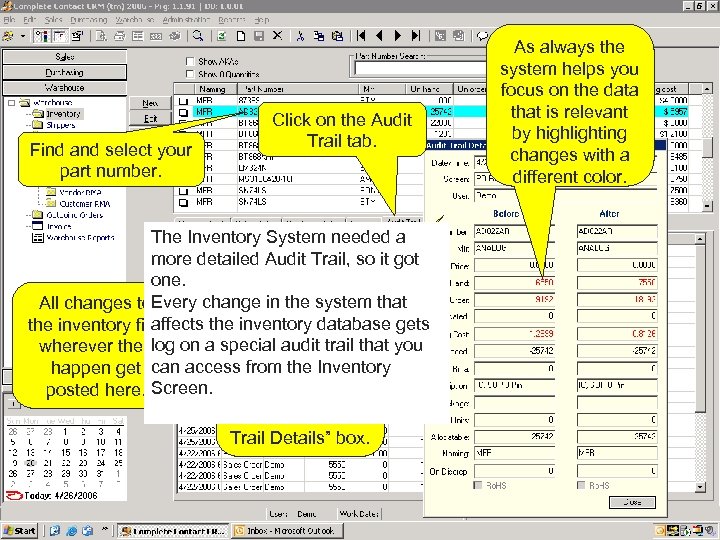
Task: Sort by the Part Number column header
Action: point(297,89)
